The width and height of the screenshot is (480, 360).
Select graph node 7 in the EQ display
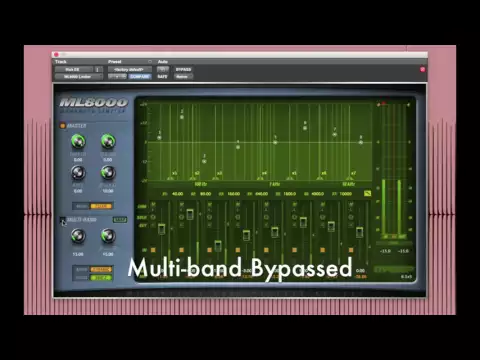click(335, 134)
